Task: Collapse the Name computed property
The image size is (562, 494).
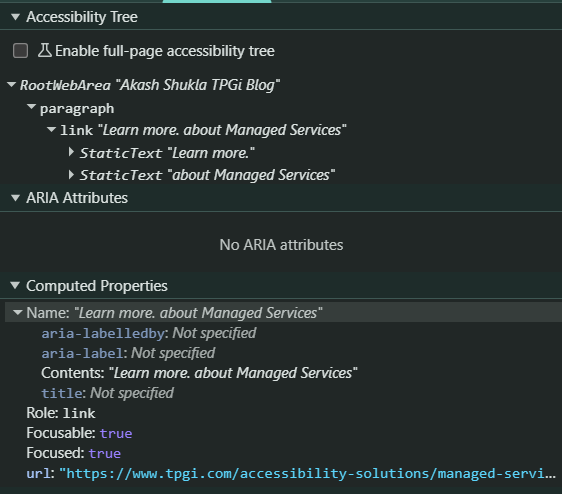Action: point(18,313)
